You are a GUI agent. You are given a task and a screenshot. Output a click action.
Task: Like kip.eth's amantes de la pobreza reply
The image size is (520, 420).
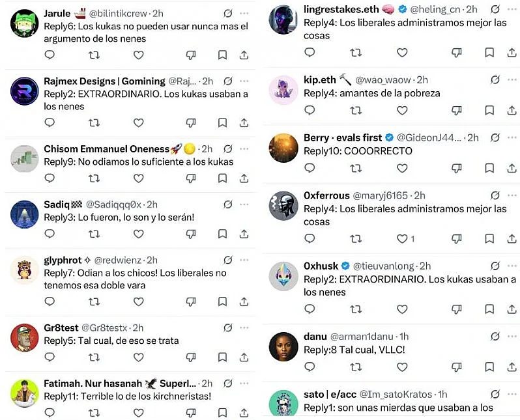pyautogui.click(x=402, y=111)
